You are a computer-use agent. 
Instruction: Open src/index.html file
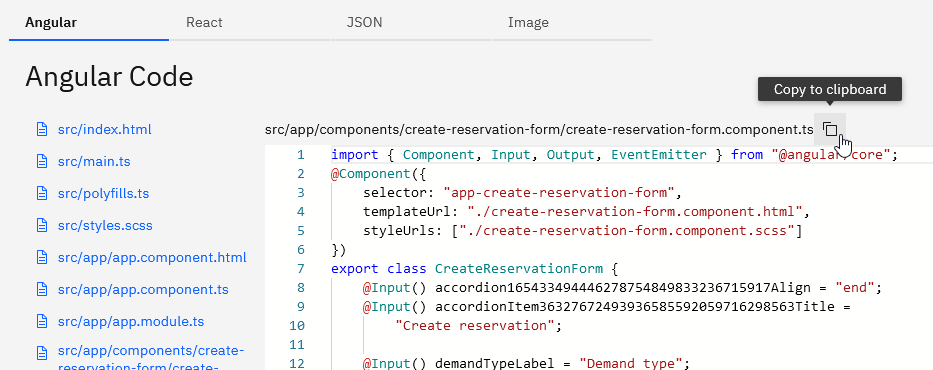pyautogui.click(x=105, y=129)
